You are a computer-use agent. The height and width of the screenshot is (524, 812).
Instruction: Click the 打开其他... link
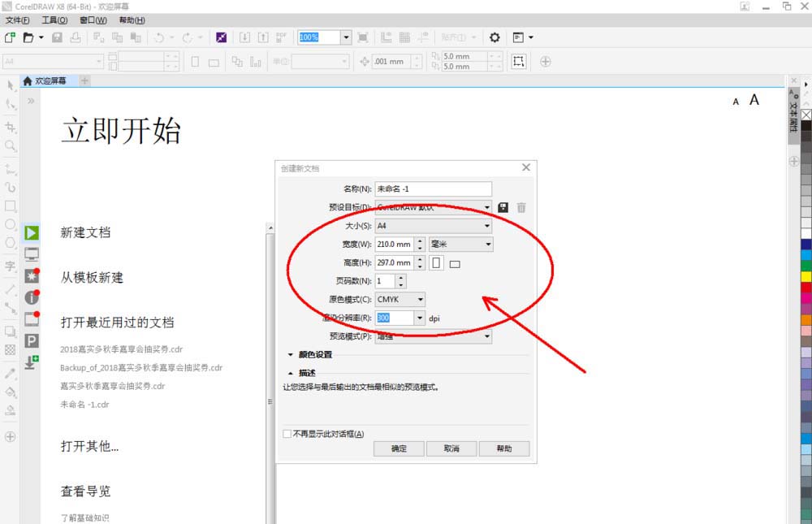pos(89,446)
